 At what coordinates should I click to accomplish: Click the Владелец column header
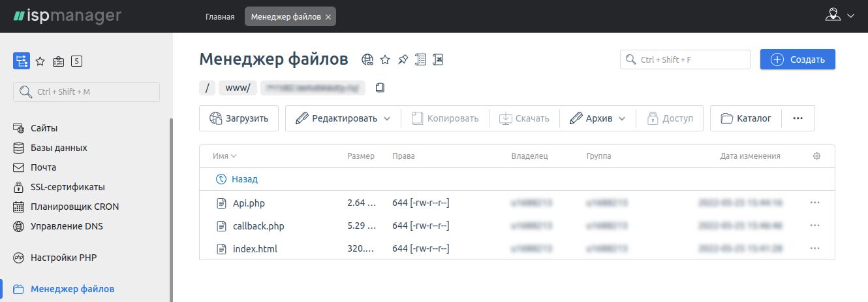[x=530, y=156]
